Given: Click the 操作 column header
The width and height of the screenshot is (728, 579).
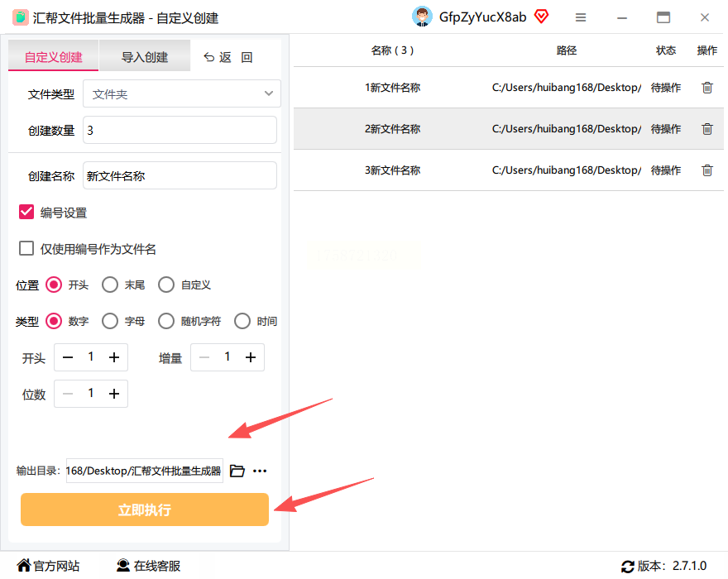Looking at the screenshot, I should [707, 50].
